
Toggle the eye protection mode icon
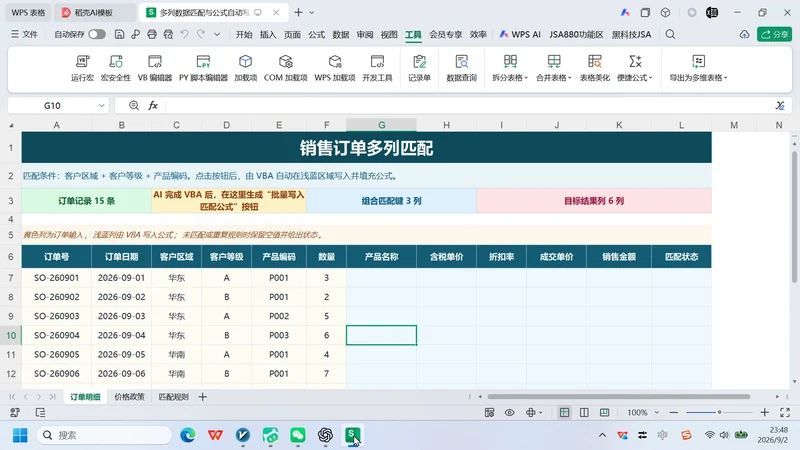509,412
